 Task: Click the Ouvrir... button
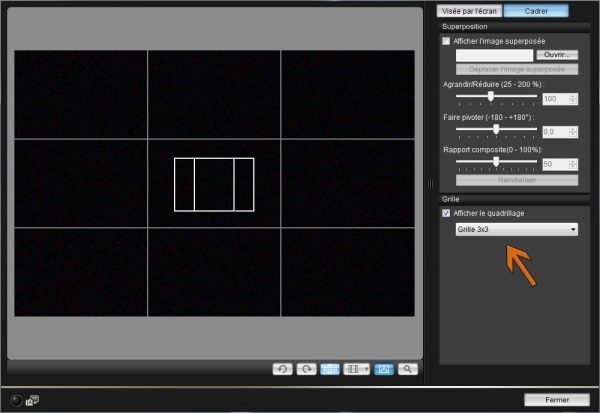(558, 55)
